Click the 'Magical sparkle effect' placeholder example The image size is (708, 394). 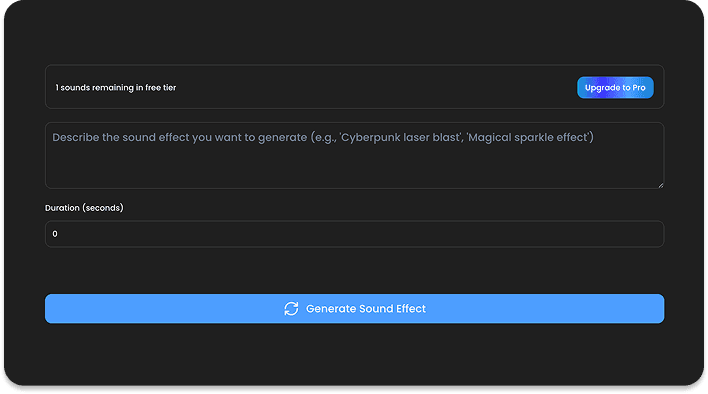(528, 137)
